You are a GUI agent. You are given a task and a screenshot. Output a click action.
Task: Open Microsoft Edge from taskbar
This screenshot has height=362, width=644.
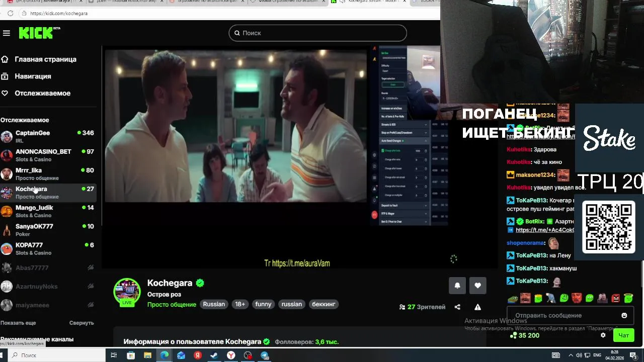(165, 355)
